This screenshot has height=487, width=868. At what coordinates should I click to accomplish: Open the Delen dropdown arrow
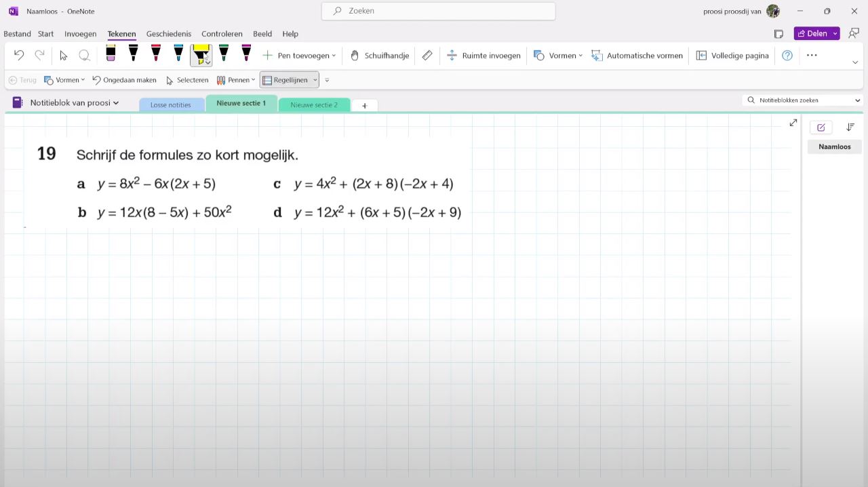click(x=835, y=33)
